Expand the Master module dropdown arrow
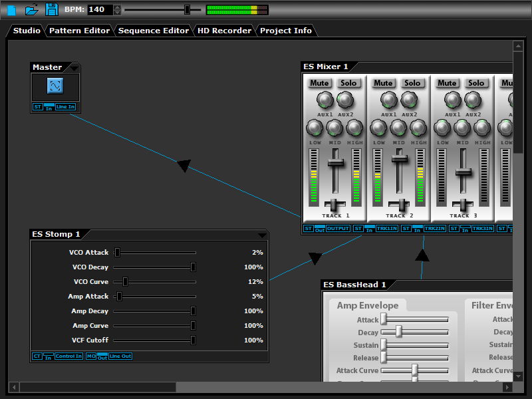The width and height of the screenshot is (532, 399). pyautogui.click(x=73, y=68)
